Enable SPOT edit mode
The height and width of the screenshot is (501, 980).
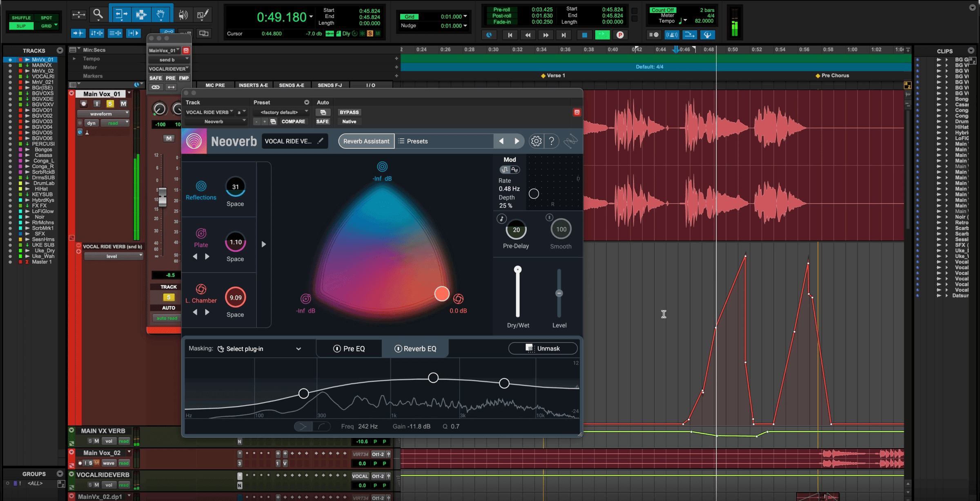tap(46, 18)
